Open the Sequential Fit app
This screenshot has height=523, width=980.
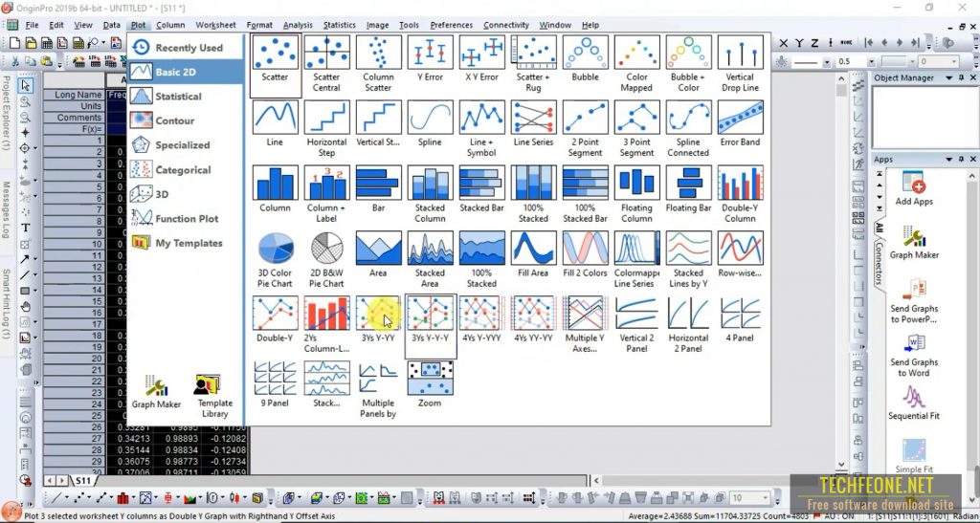tap(913, 403)
